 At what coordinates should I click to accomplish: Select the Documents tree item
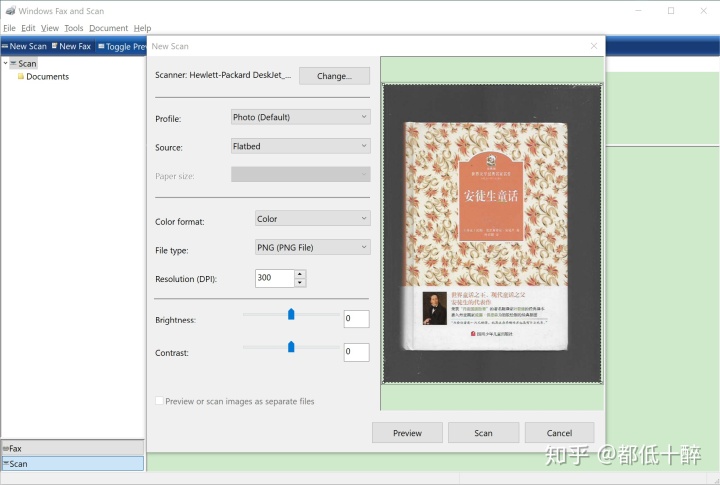click(47, 77)
